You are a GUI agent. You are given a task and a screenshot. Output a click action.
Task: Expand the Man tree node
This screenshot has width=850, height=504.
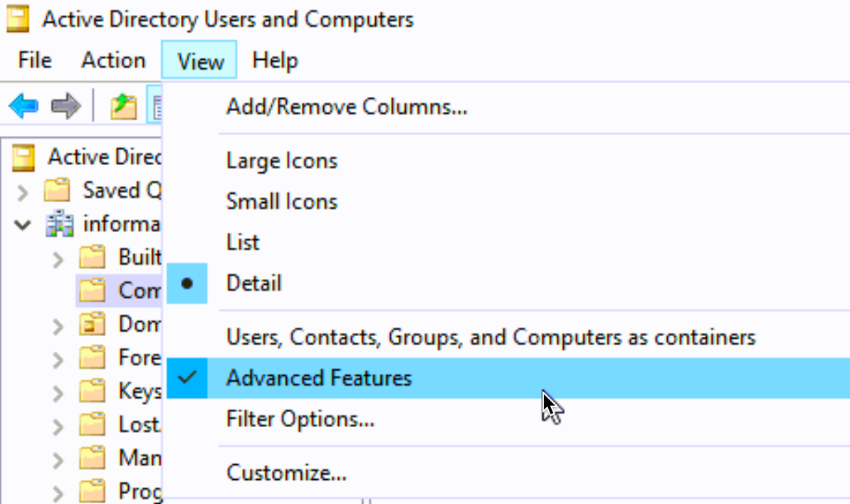click(x=58, y=461)
